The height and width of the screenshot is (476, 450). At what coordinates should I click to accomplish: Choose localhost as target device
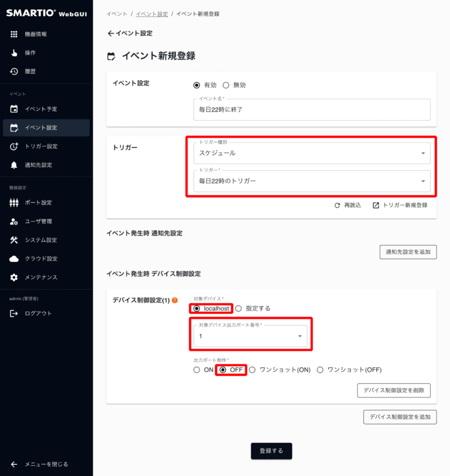point(197,308)
